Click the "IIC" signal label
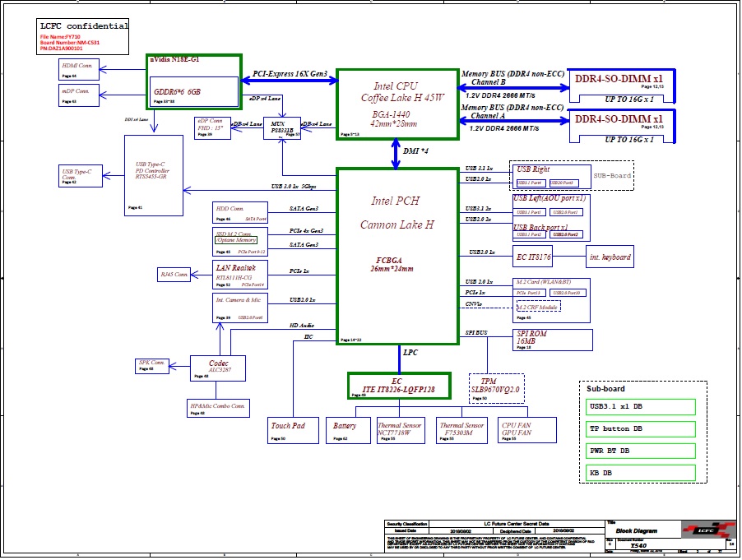This screenshot has width=742, height=560. pos(308,337)
